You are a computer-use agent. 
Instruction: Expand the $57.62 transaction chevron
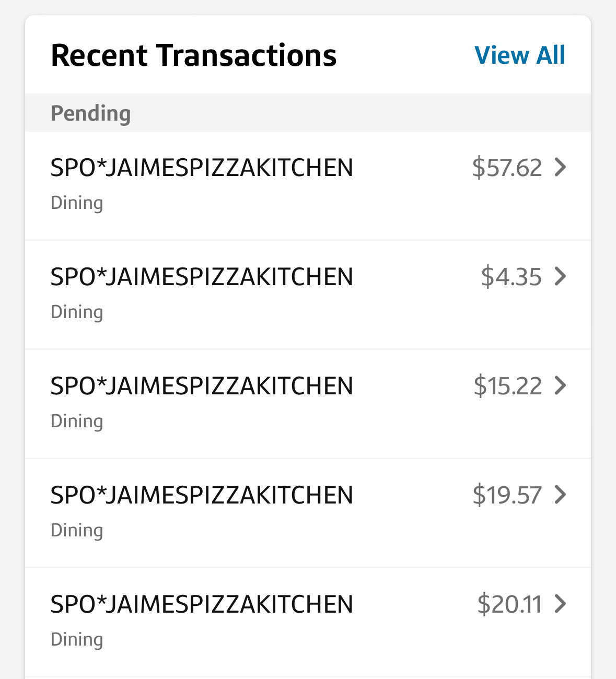point(560,168)
